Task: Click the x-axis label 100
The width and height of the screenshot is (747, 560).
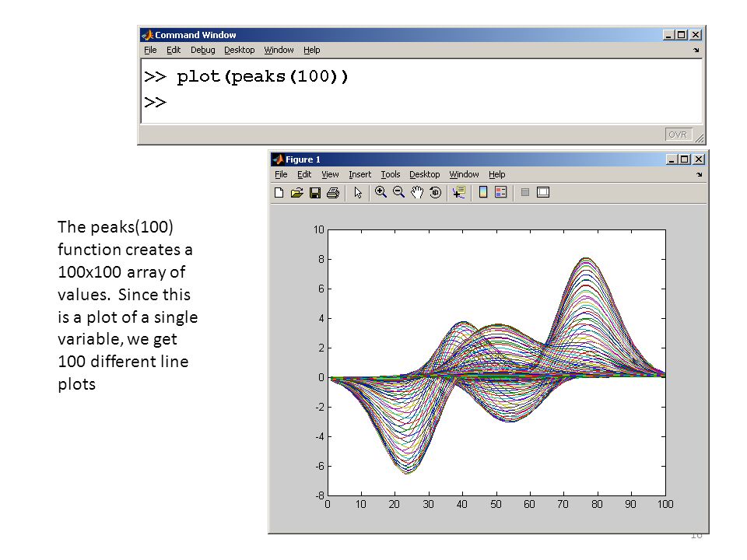Action: pos(665,504)
